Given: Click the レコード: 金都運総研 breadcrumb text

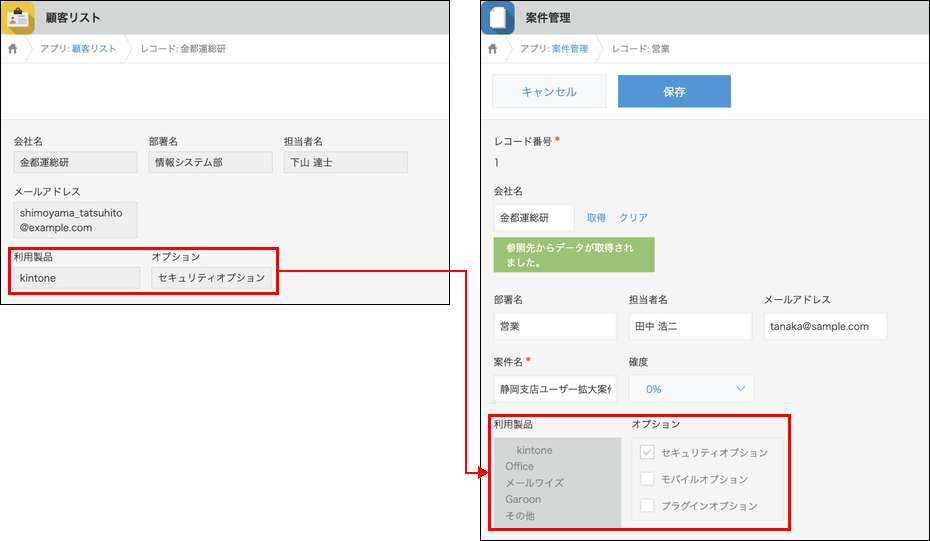Looking at the screenshot, I should pyautogui.click(x=183, y=49).
